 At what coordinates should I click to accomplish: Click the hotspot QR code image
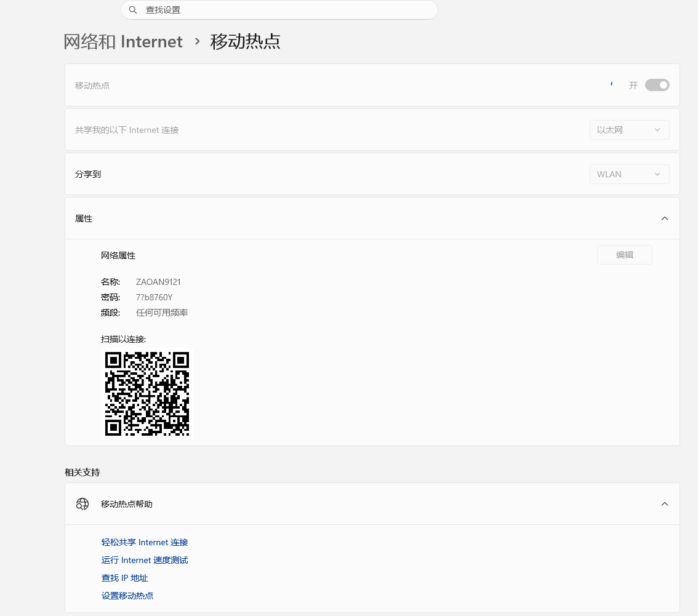coord(147,393)
